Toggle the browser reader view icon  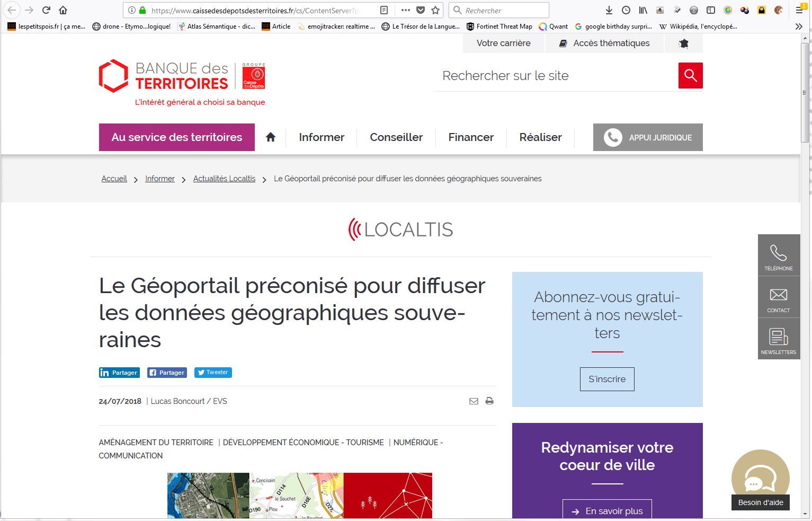384,10
